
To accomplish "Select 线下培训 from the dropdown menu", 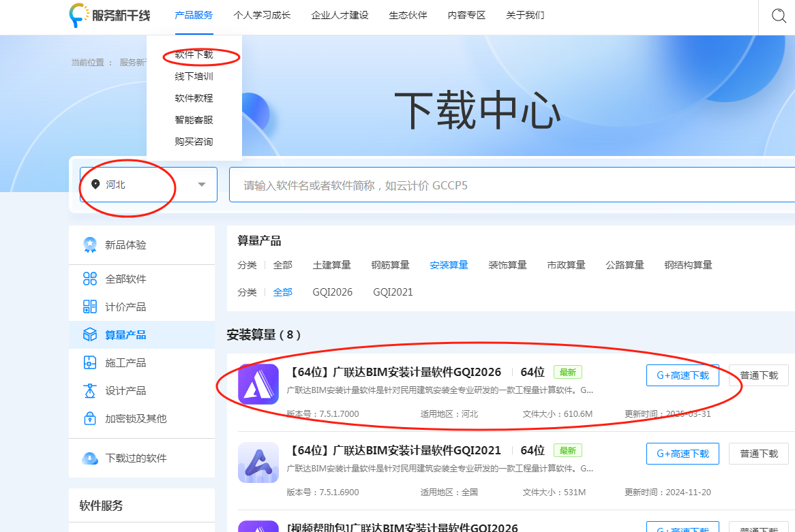I will click(x=194, y=76).
